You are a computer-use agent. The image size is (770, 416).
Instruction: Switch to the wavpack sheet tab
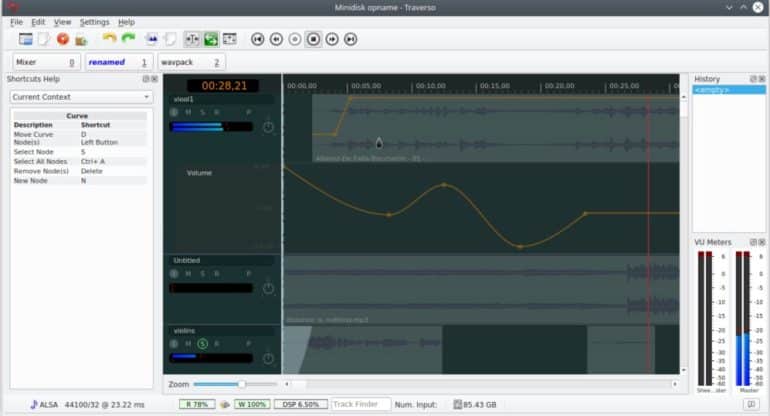pos(189,63)
